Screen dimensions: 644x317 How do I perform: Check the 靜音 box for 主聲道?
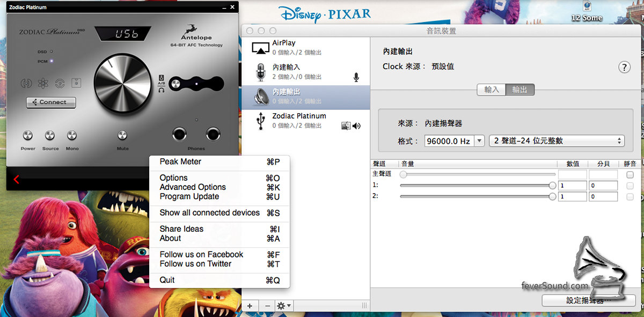pos(630,174)
